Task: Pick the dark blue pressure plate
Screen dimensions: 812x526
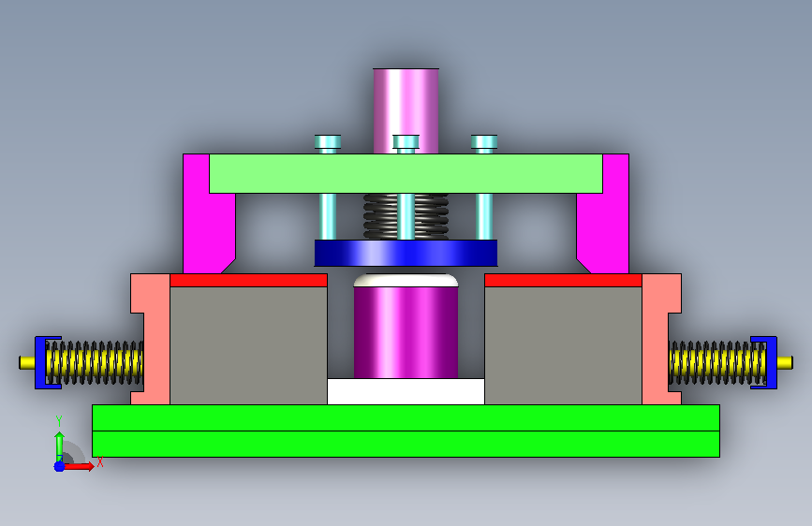Action: tap(406, 253)
